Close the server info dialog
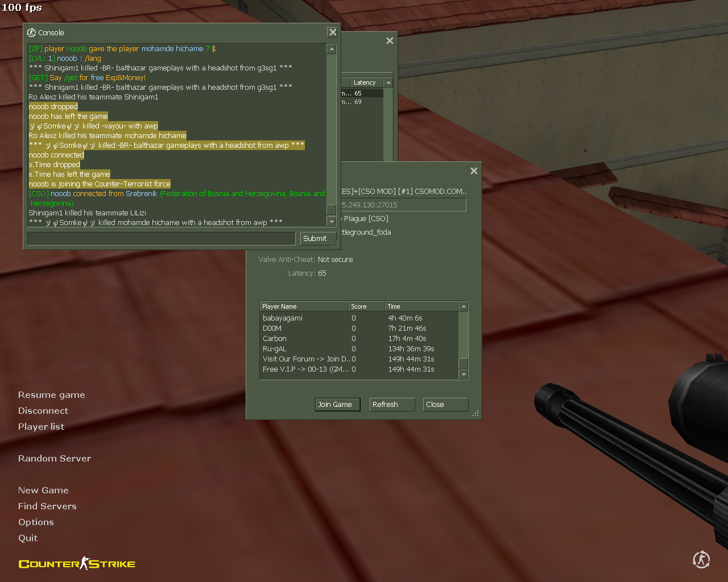Viewport: 728px width, 582px height. tap(474, 171)
